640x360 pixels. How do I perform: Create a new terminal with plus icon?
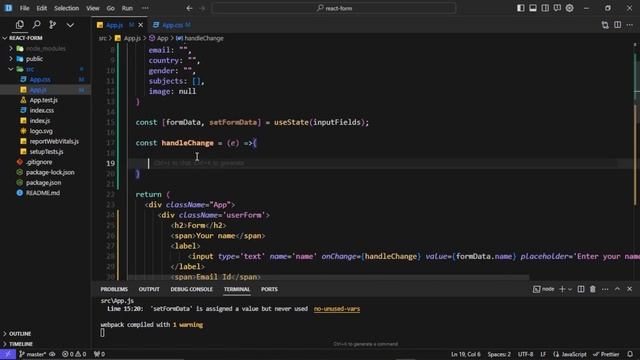[x=562, y=289]
